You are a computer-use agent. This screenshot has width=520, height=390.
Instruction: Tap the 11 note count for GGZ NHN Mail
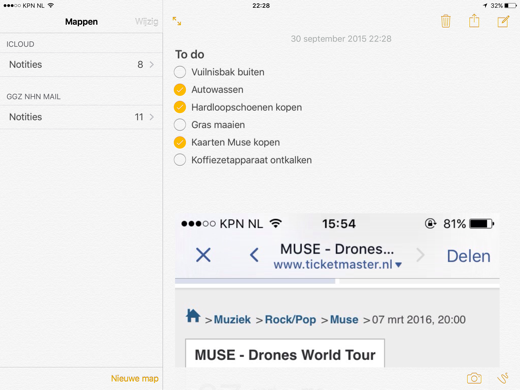(x=139, y=117)
